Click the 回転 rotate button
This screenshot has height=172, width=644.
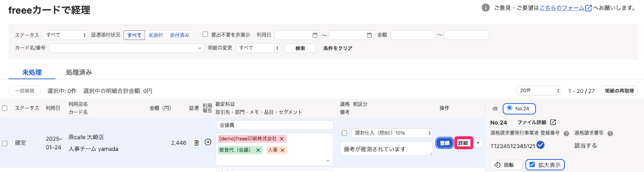(506, 165)
